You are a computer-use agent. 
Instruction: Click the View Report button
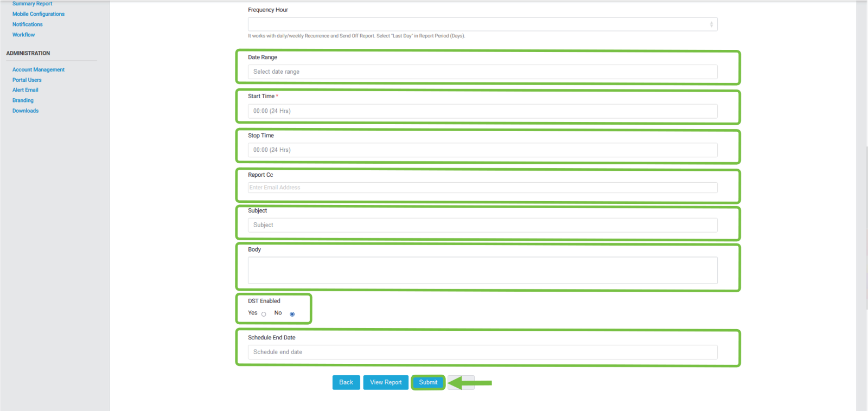point(386,382)
